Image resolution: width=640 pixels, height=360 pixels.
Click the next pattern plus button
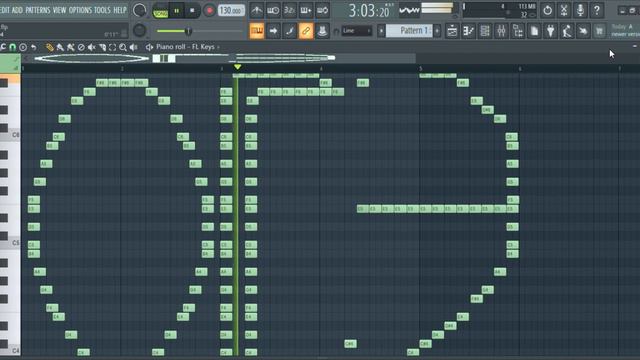coord(437,31)
